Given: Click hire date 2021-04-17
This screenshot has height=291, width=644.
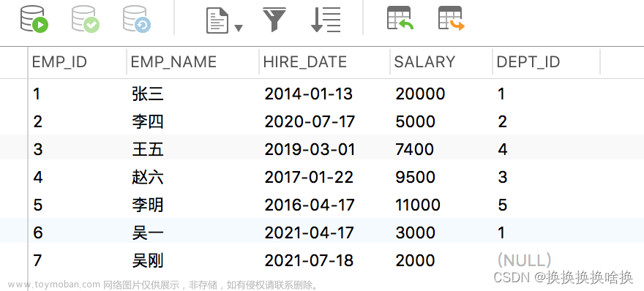Looking at the screenshot, I should 309,233.
